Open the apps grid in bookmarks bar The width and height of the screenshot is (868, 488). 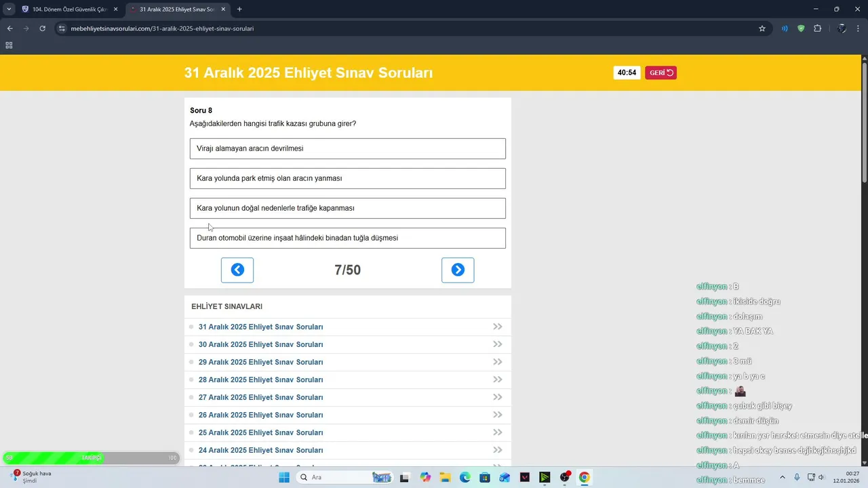tap(9, 45)
